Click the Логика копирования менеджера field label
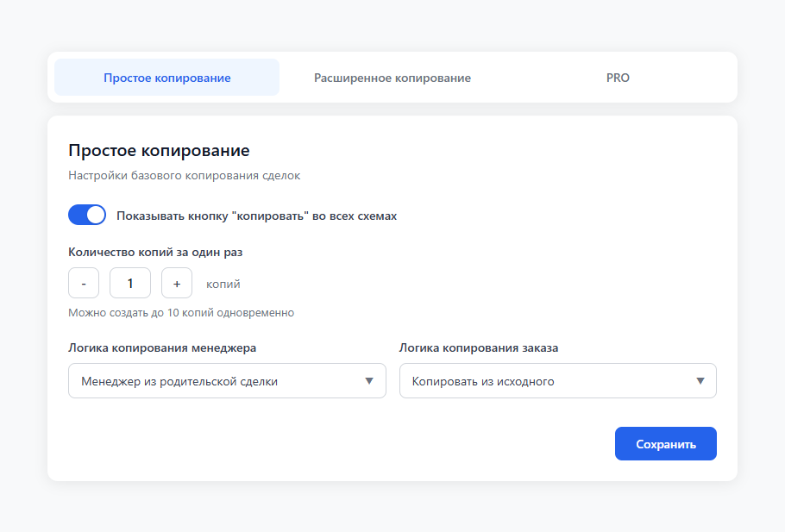This screenshot has height=532, width=785. point(162,348)
